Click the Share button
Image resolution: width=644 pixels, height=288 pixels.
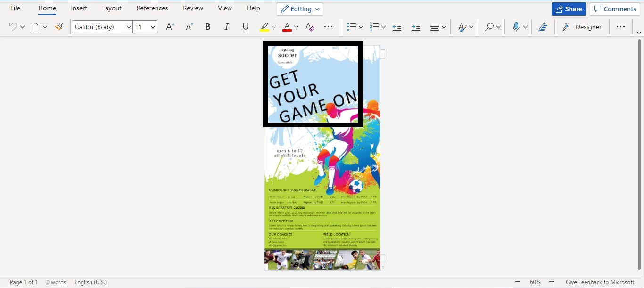[568, 8]
